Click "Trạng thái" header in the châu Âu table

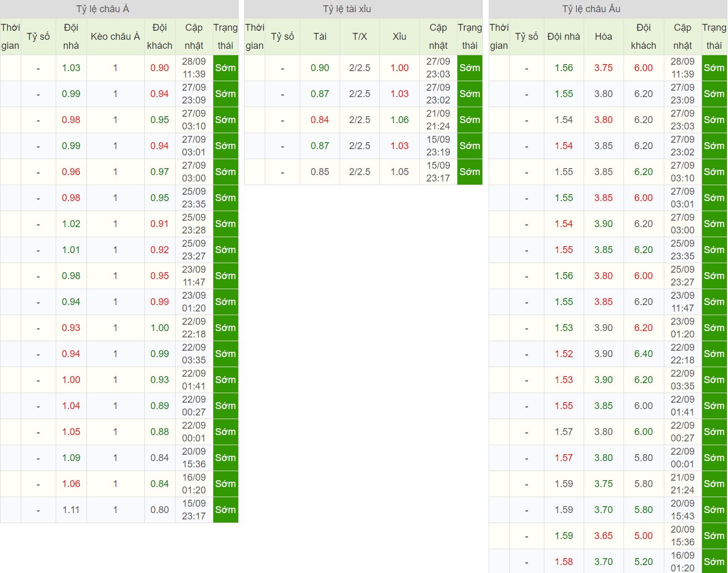pyautogui.click(x=714, y=37)
